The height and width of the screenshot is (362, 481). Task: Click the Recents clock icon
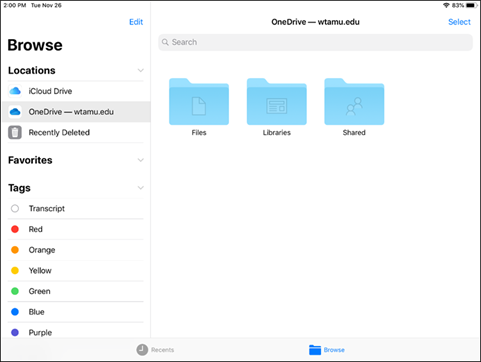click(142, 350)
